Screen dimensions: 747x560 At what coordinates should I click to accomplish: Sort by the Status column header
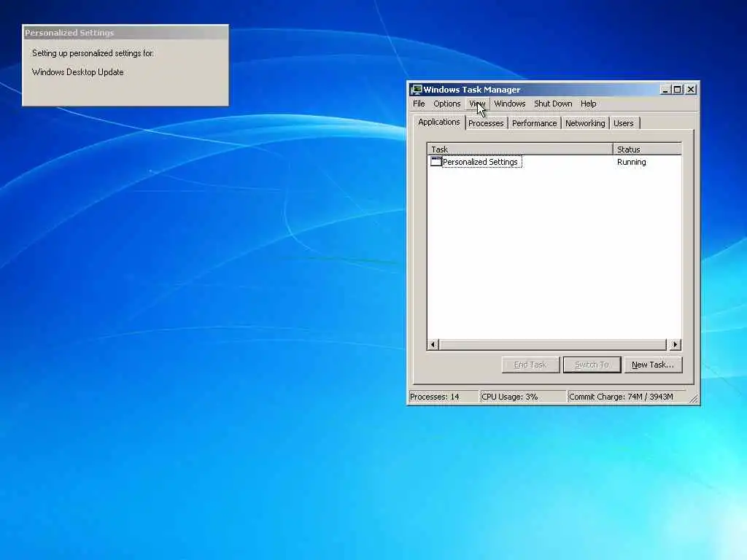[647, 149]
